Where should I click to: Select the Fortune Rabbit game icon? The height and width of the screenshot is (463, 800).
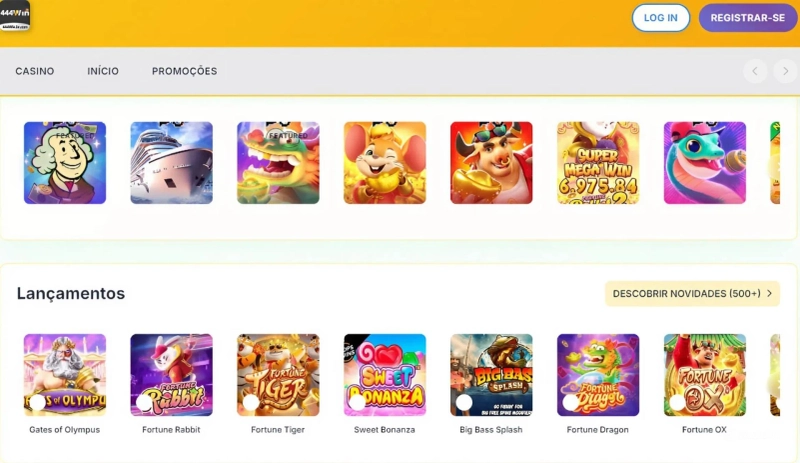point(171,375)
